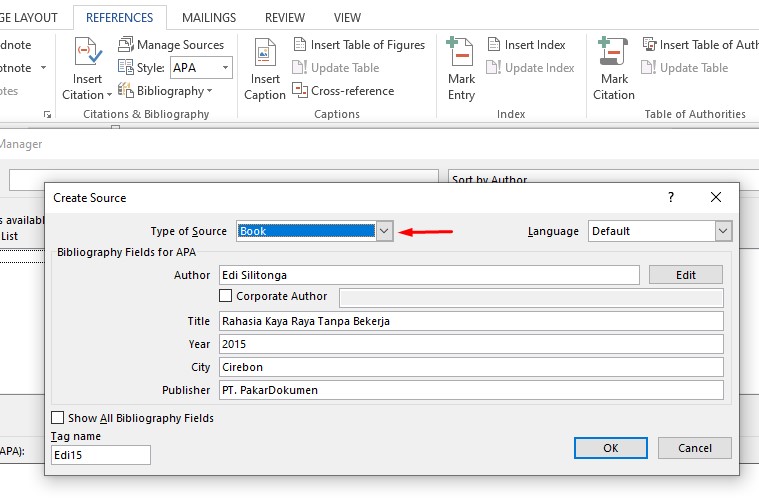This screenshot has width=759, height=504.
Task: Click the Cross-reference icon
Action: 300,90
